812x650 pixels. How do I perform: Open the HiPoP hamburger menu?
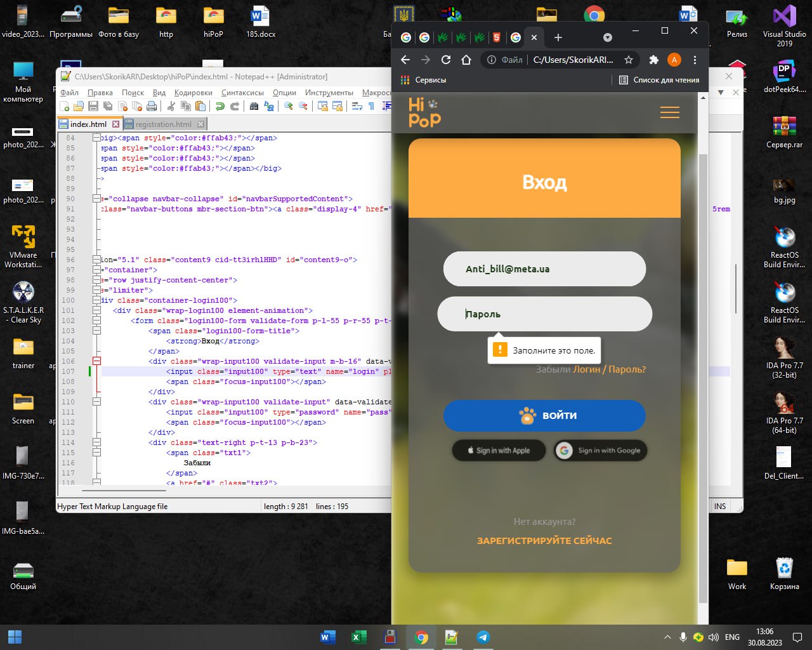coord(669,112)
